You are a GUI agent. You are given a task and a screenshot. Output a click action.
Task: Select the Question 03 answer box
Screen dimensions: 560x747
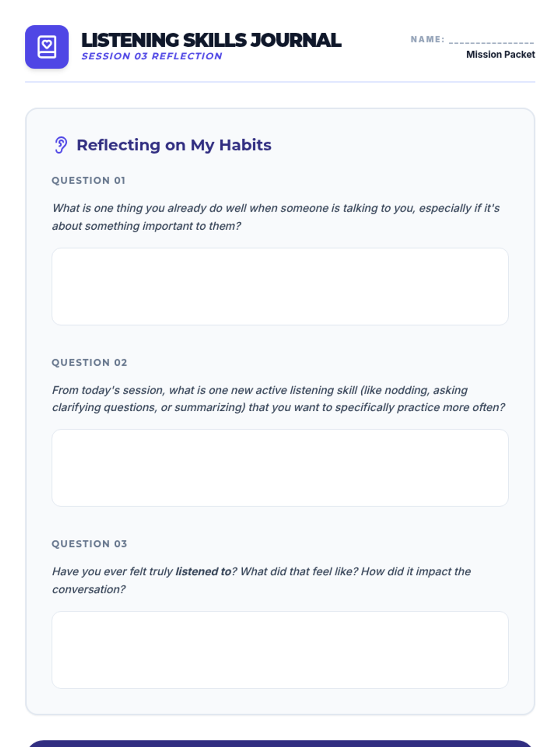click(280, 649)
